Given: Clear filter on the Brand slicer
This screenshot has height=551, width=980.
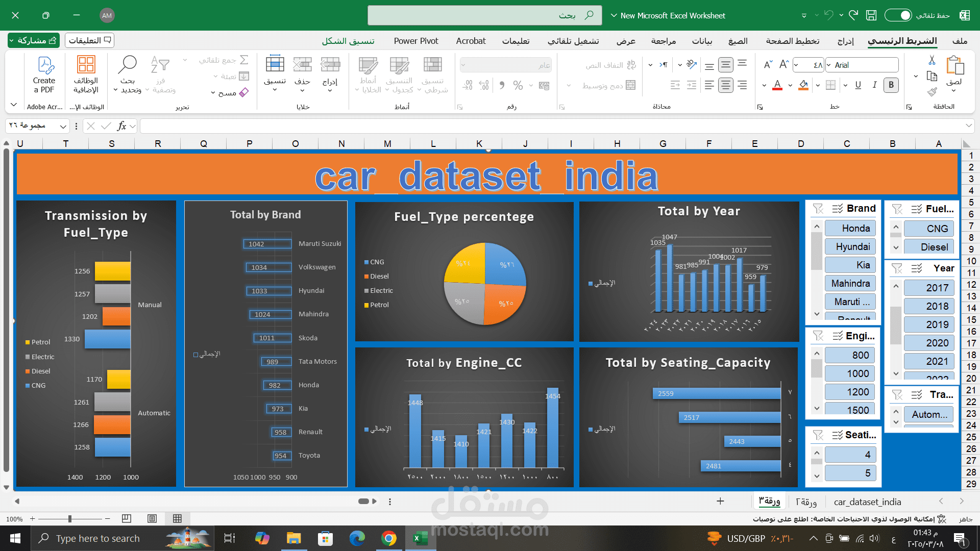Looking at the screenshot, I should click(x=818, y=209).
